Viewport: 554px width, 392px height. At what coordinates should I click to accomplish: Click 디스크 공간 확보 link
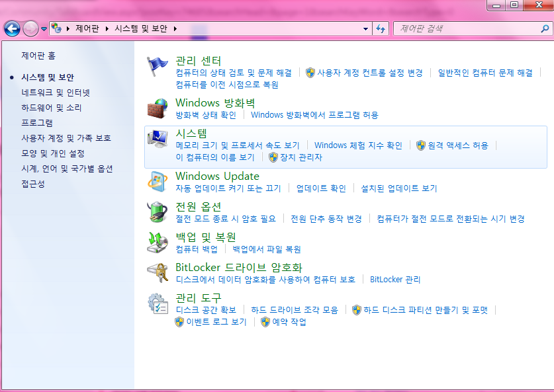[206, 310]
